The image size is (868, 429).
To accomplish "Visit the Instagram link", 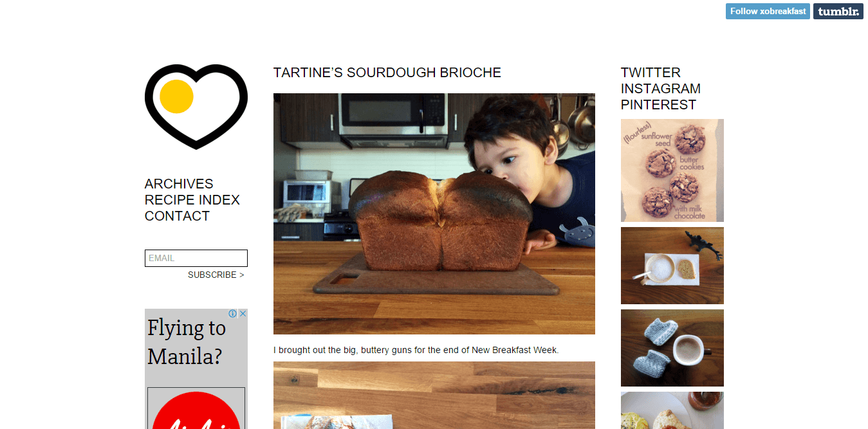I will pos(661,89).
